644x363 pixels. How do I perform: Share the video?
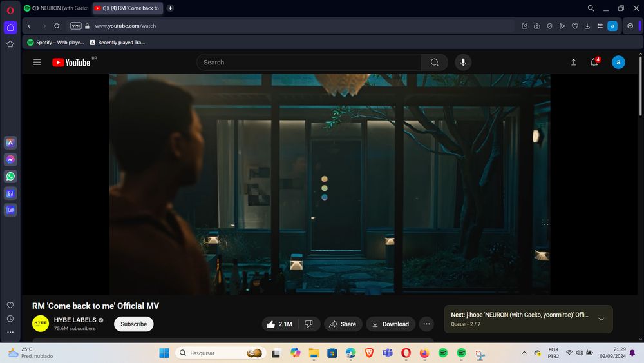point(343,324)
